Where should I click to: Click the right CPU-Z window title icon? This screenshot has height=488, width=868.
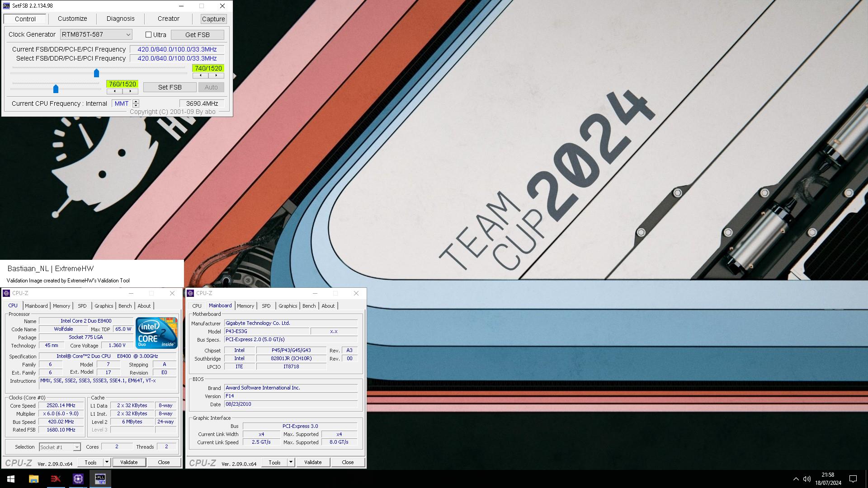tap(190, 293)
